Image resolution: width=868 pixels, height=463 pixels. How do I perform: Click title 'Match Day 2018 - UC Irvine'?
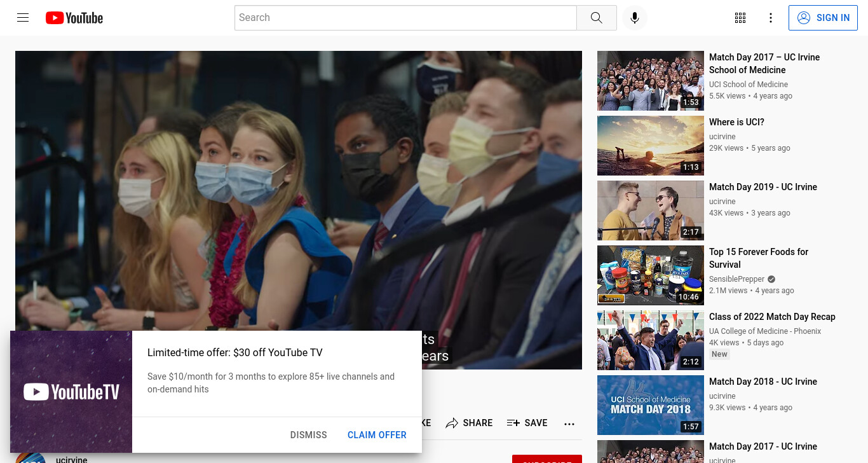point(763,382)
